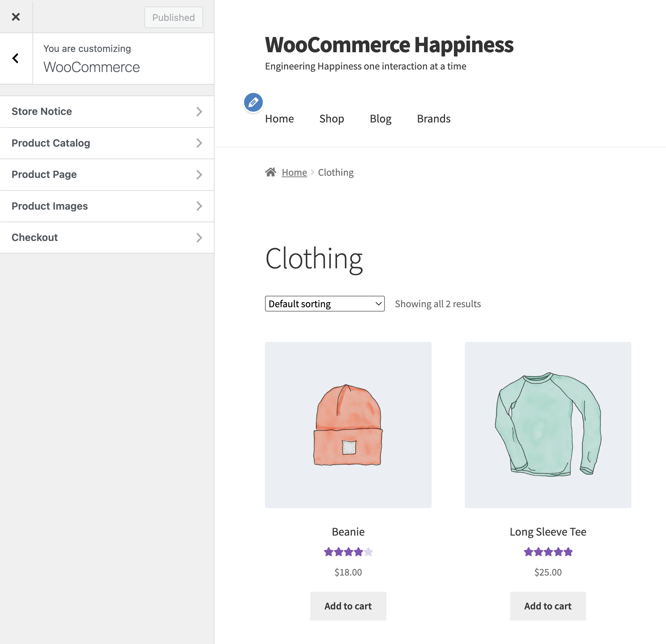This screenshot has height=644, width=666.
Task: Click the Published button
Action: pyautogui.click(x=173, y=17)
